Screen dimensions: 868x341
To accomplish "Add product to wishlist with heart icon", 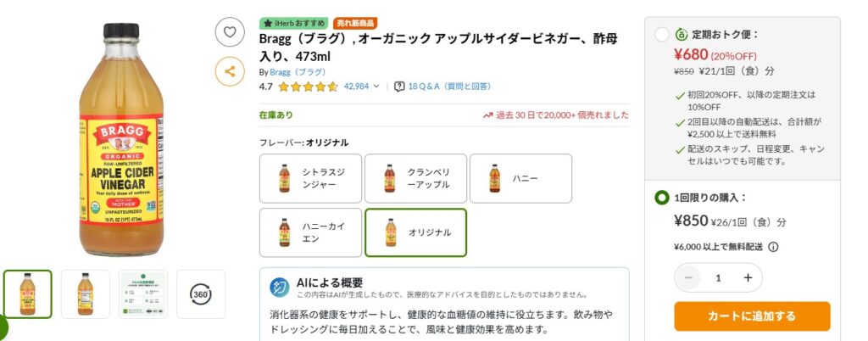I will pyautogui.click(x=230, y=32).
